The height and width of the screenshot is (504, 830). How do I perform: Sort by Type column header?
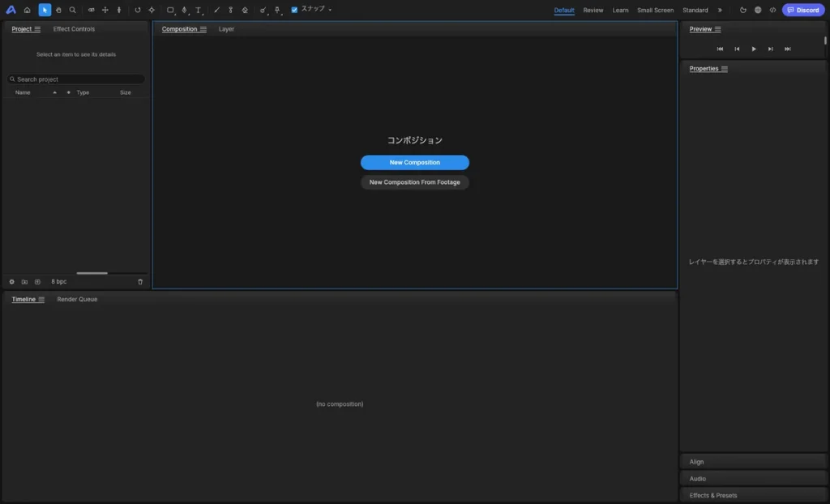pos(83,92)
